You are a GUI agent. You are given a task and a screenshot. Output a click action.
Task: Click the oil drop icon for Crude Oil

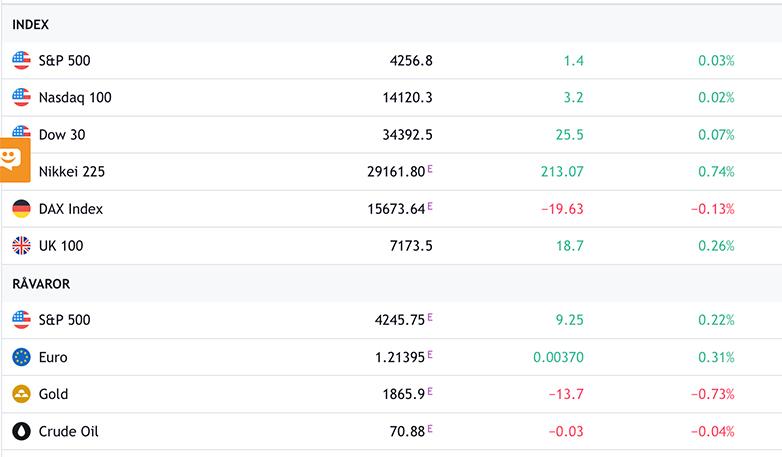click(21, 432)
